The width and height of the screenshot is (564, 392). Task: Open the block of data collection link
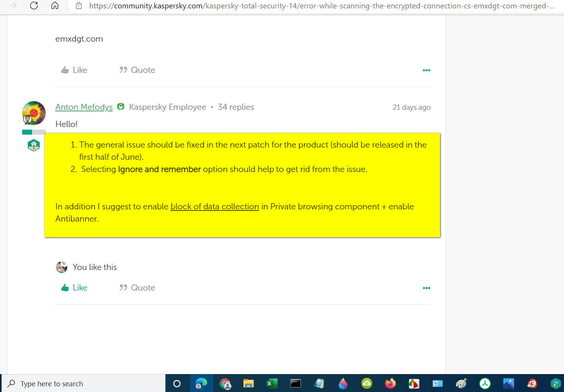pos(215,207)
